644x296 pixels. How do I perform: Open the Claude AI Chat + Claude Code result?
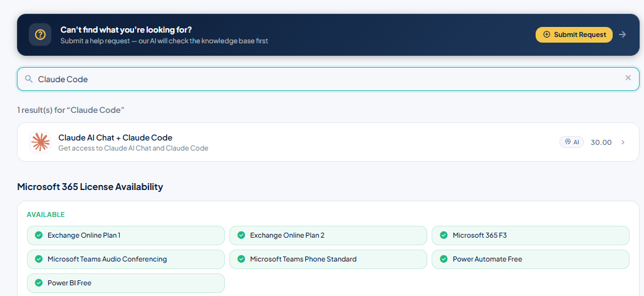tap(328, 142)
